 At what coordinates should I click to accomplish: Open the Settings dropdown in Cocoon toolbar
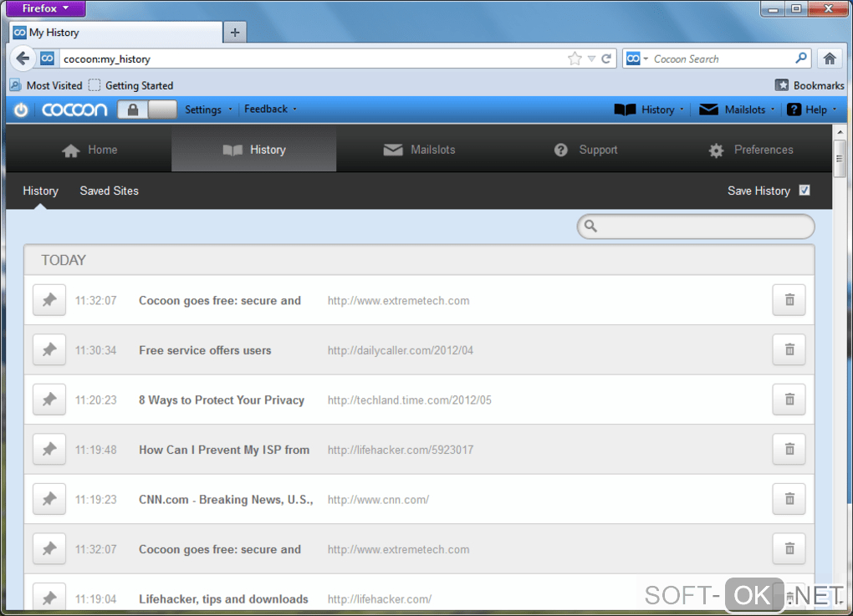(208, 109)
